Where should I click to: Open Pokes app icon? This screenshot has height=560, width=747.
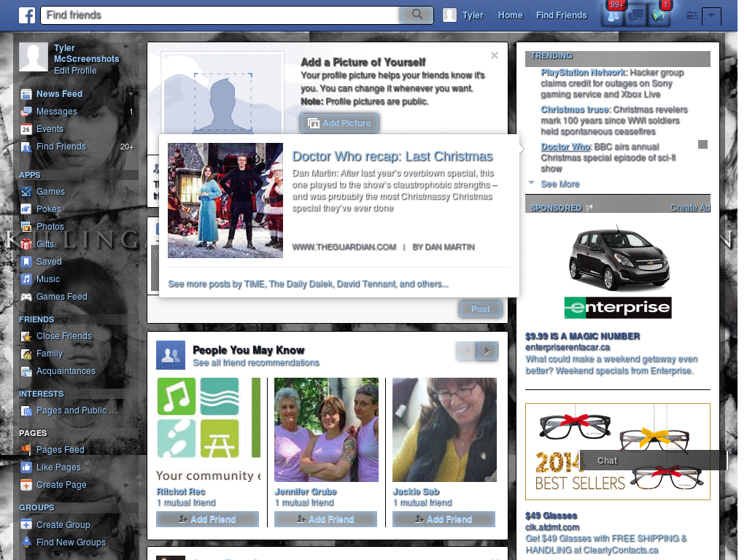tap(26, 209)
